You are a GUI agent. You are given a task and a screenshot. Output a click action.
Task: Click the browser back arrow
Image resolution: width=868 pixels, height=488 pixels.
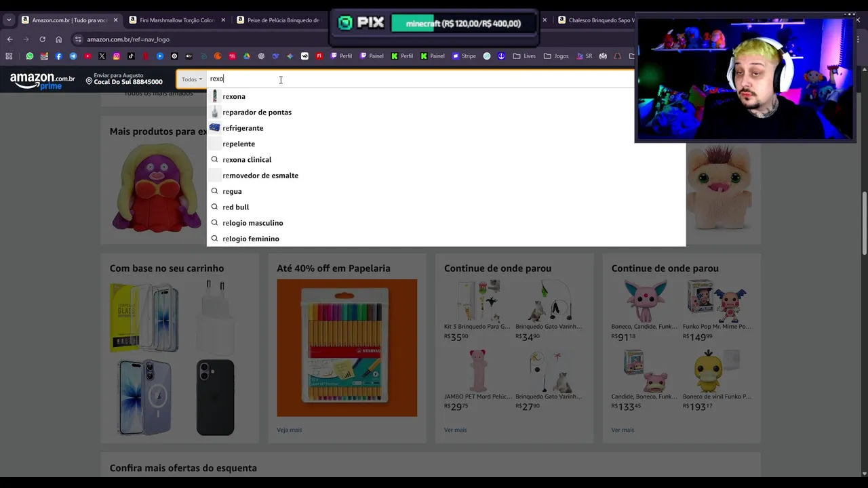[x=9, y=39]
